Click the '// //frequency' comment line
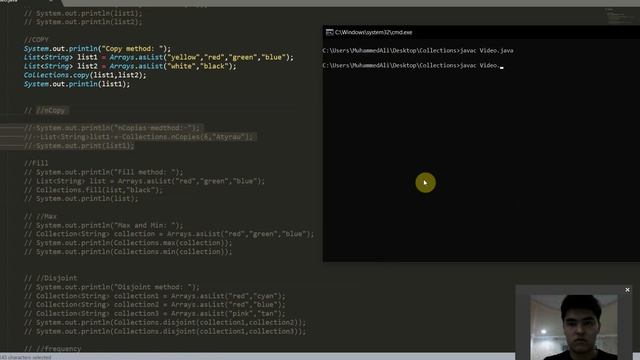The height and width of the screenshot is (360, 640). [x=53, y=349]
